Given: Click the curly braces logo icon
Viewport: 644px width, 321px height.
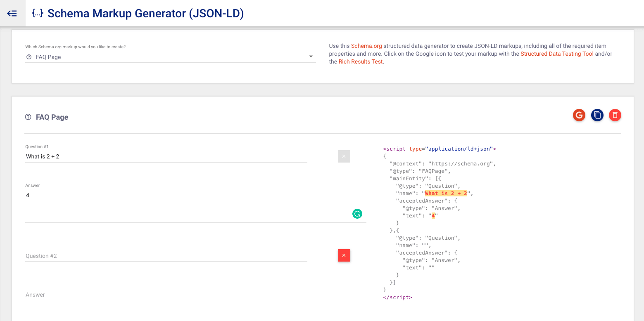Looking at the screenshot, I should click(38, 14).
